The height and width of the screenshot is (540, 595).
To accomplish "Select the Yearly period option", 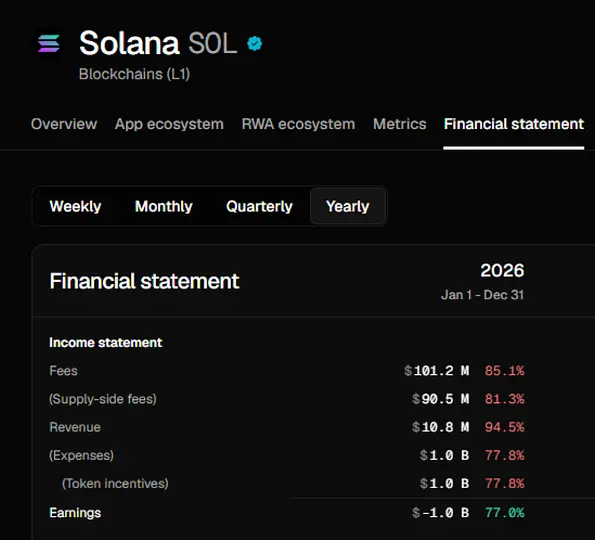I will coord(348,206).
